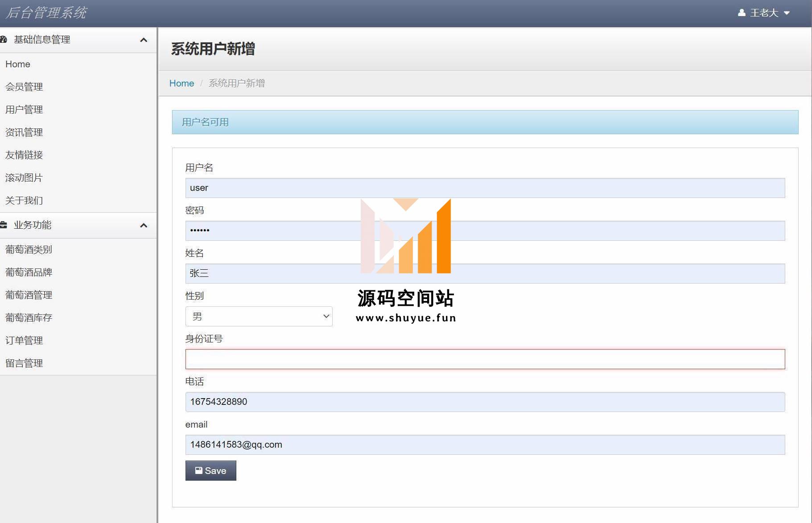Open 友情链接 in the sidebar
This screenshot has height=523, width=812.
click(x=24, y=155)
